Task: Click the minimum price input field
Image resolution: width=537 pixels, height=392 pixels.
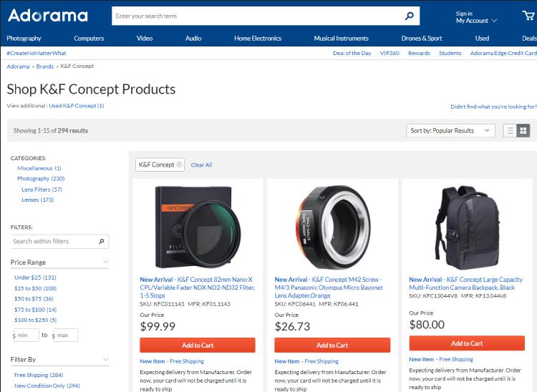Action: coord(26,335)
